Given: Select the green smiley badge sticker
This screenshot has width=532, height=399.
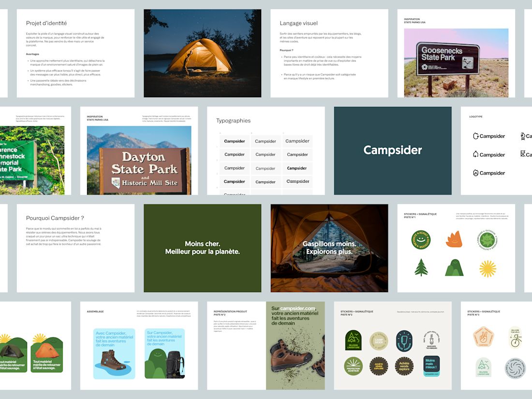Looking at the screenshot, I should pos(421,239).
